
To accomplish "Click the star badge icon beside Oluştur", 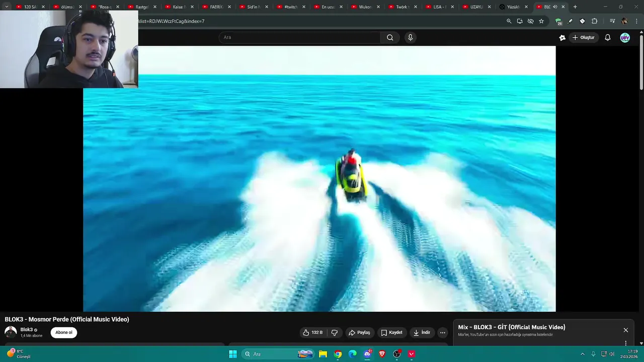I will tap(562, 38).
